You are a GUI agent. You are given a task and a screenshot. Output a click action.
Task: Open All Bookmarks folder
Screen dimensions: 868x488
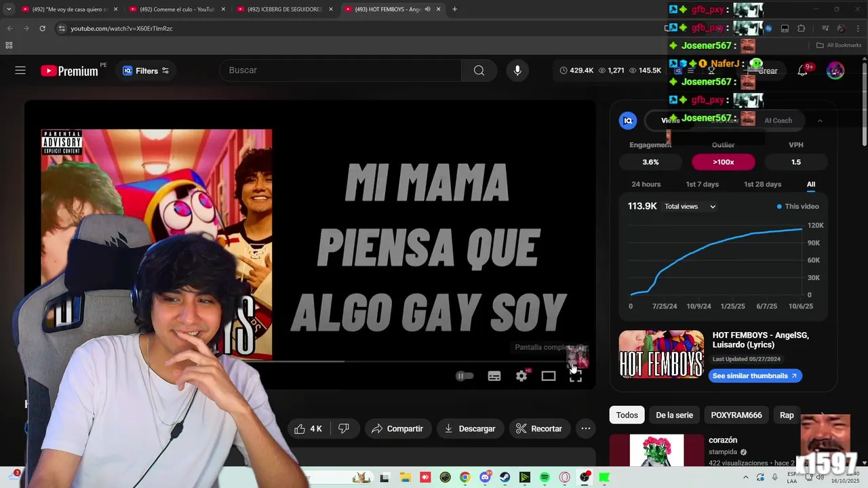tap(839, 45)
